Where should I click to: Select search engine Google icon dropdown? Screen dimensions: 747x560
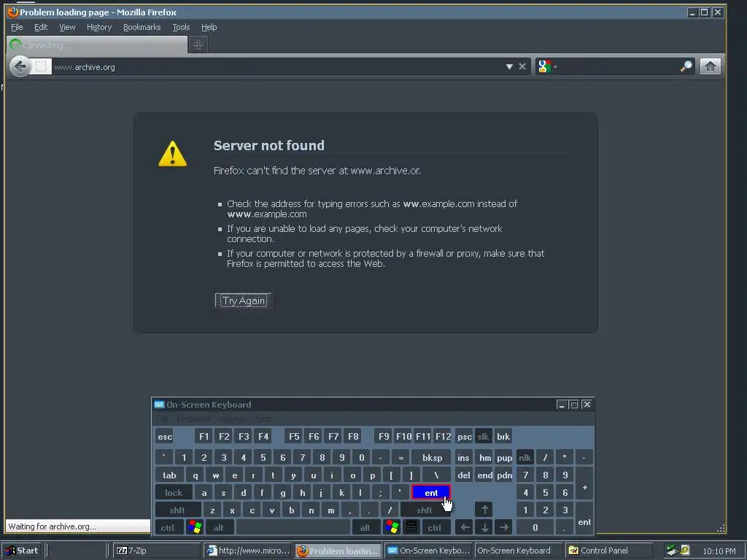coord(547,66)
